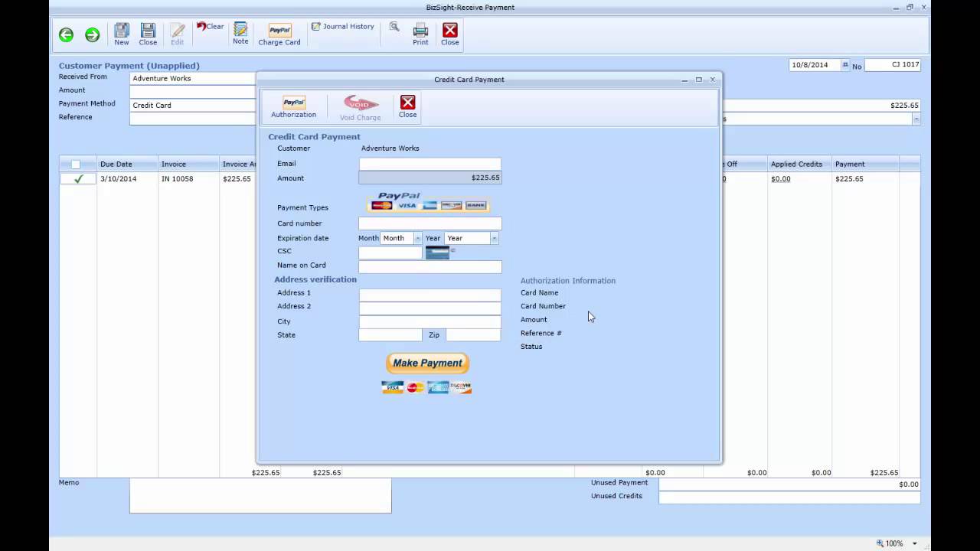
Task: Click the Payment column header
Action: 865,164
